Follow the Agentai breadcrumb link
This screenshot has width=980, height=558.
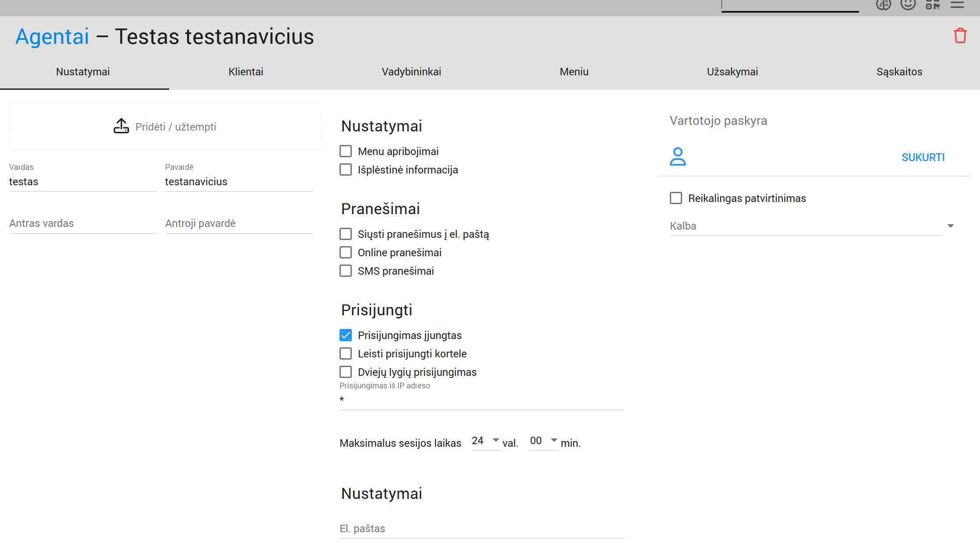[52, 36]
